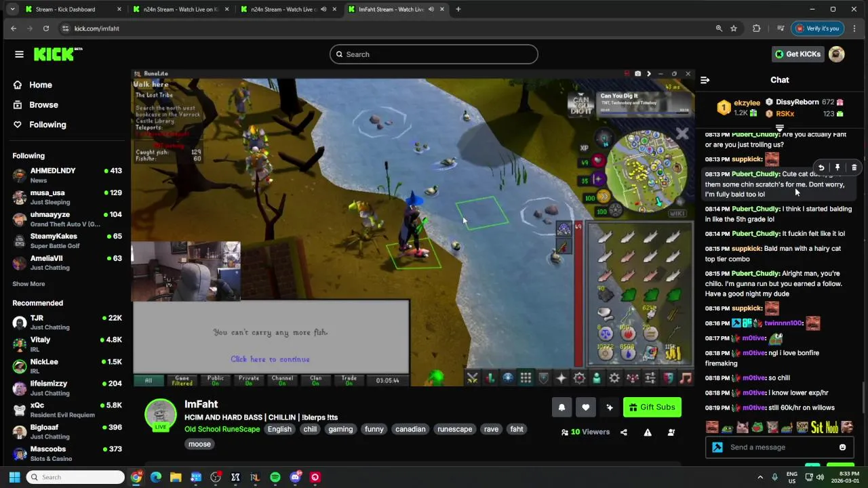Toggle the Clan chat filter
This screenshot has width=868, height=488.
pos(316,380)
